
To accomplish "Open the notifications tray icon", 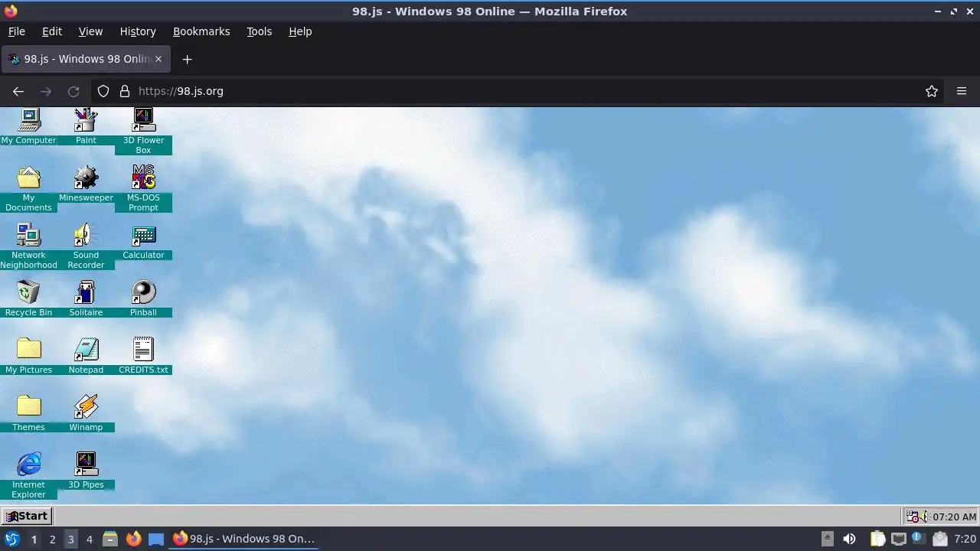I will (x=940, y=539).
